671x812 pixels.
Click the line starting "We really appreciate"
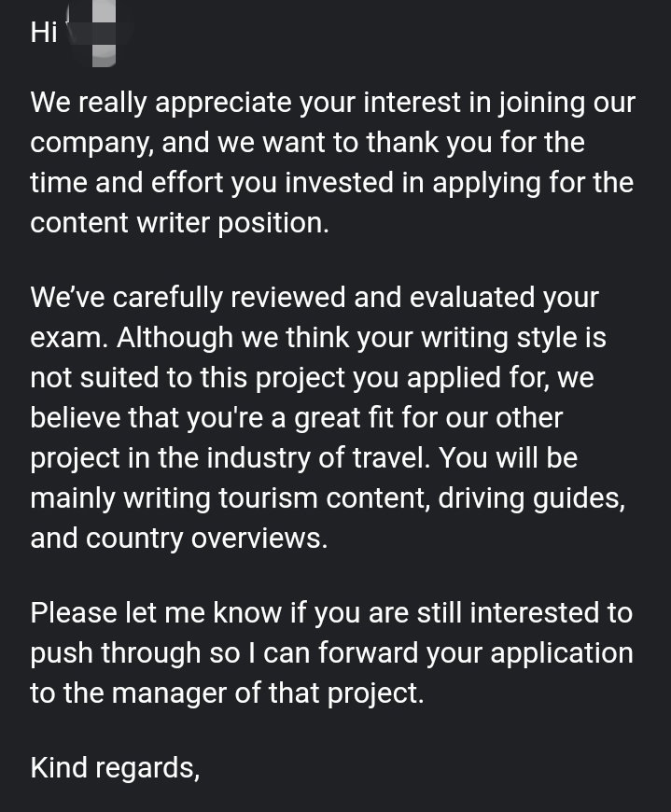[332, 103]
